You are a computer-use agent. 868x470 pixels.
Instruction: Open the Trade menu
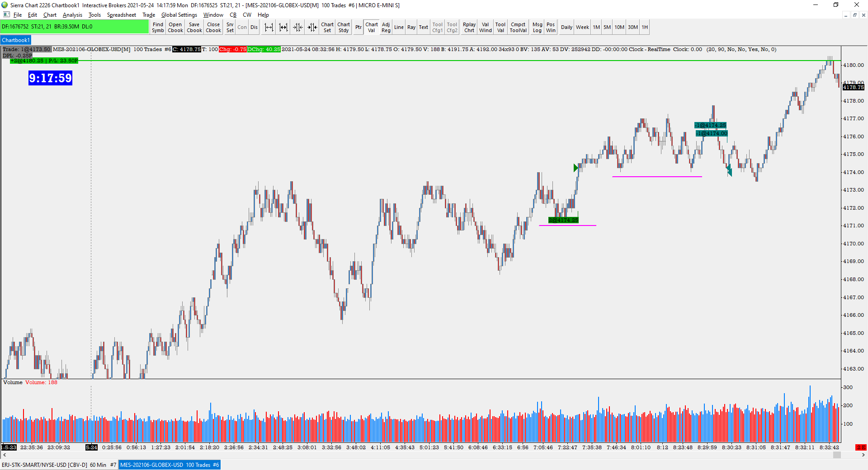pyautogui.click(x=149, y=15)
